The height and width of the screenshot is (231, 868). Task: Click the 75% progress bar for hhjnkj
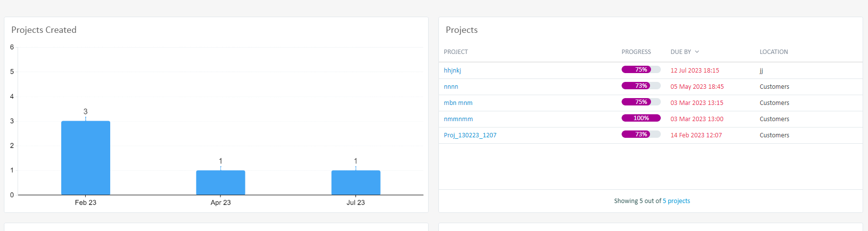(x=641, y=70)
